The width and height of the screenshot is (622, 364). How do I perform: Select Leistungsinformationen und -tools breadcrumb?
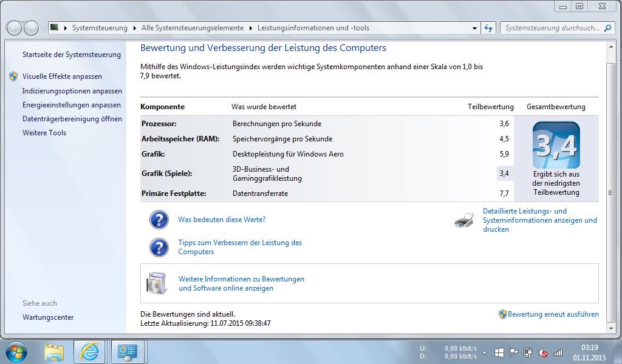click(x=313, y=28)
